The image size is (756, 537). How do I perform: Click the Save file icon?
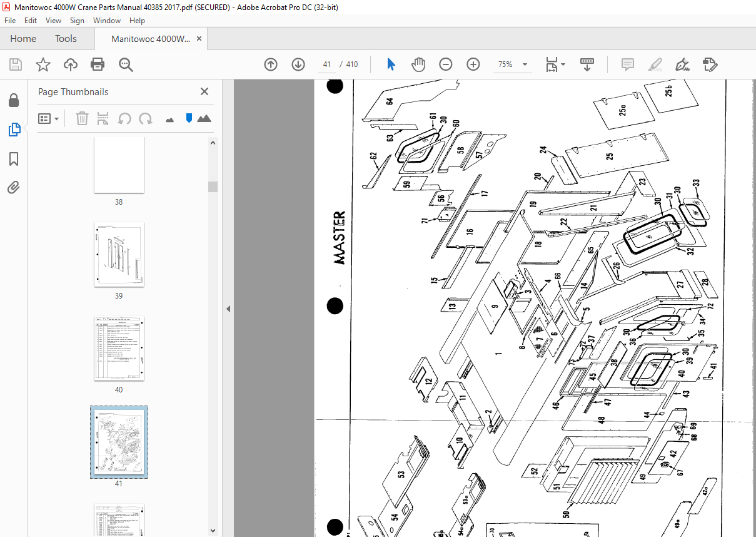(16, 64)
